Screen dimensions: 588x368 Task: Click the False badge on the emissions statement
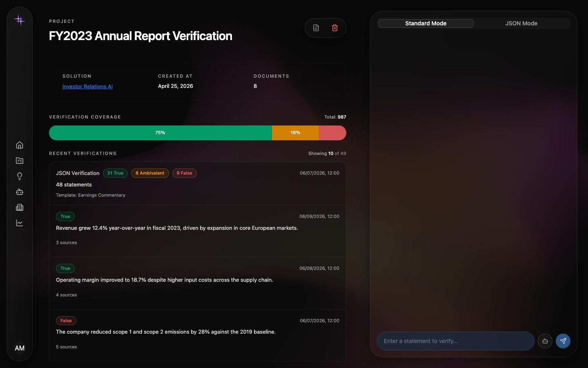coord(66,321)
